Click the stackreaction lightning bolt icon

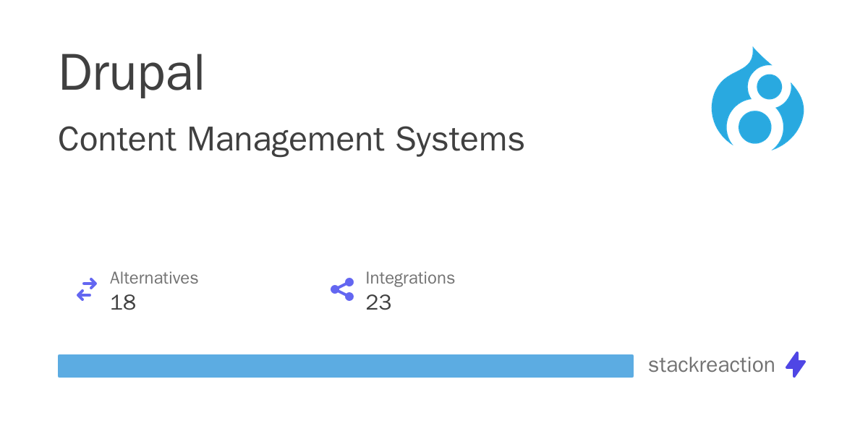click(x=796, y=365)
